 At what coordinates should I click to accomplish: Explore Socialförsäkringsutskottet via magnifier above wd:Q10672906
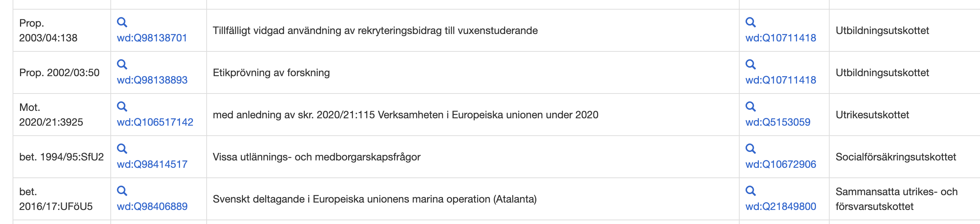(750, 149)
